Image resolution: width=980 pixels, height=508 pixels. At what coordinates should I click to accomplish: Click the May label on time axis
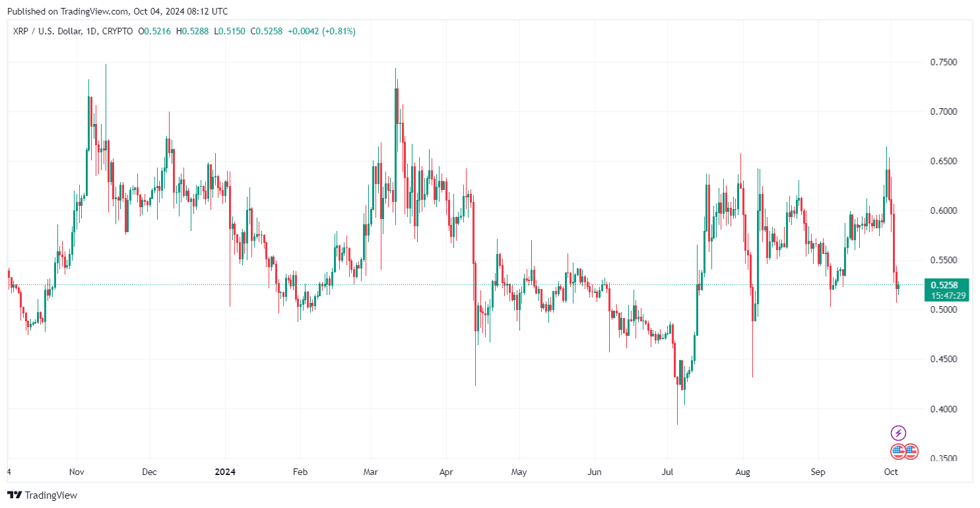click(519, 472)
